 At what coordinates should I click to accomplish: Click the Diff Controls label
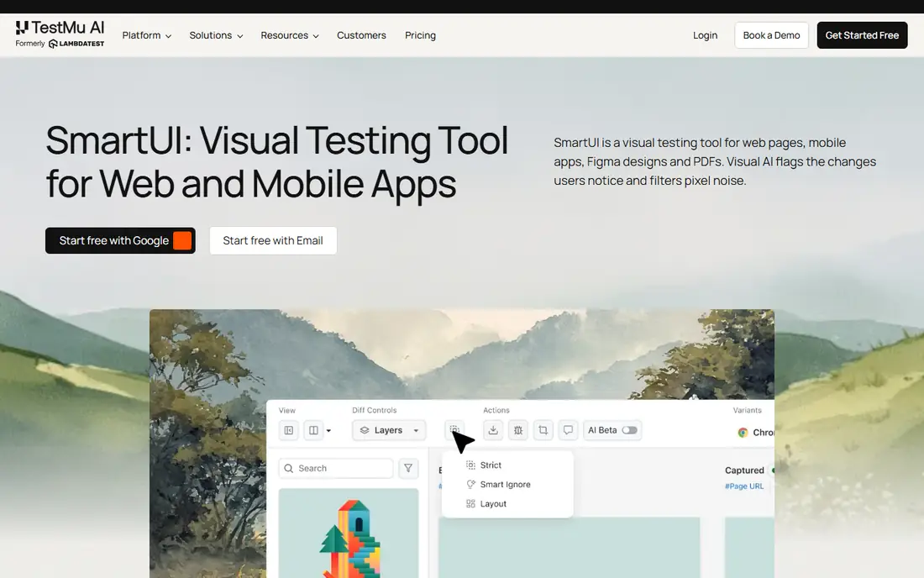point(374,410)
